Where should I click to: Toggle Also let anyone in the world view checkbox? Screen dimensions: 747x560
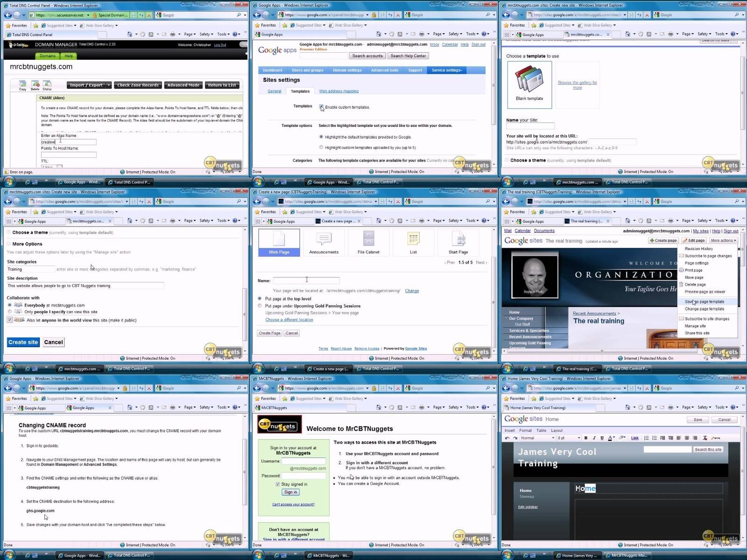pos(10,320)
